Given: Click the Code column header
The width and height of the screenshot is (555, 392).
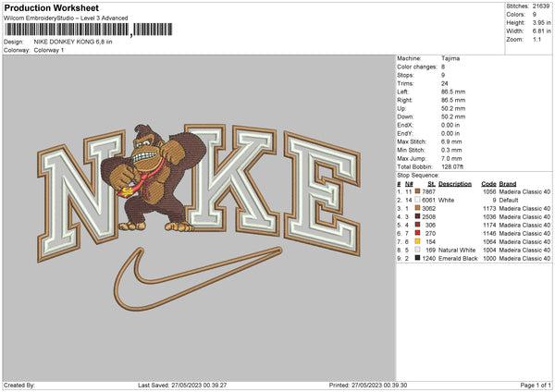Looking at the screenshot, I should pos(488,184).
